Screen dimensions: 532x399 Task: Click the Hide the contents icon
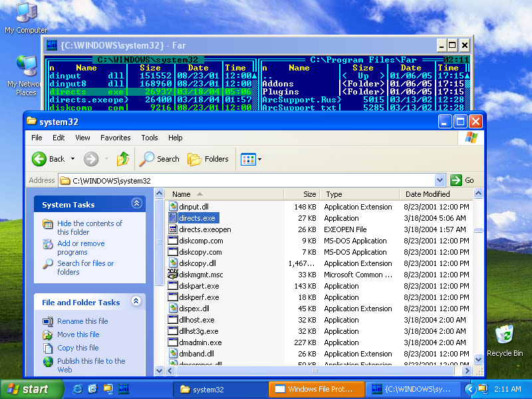click(x=48, y=224)
